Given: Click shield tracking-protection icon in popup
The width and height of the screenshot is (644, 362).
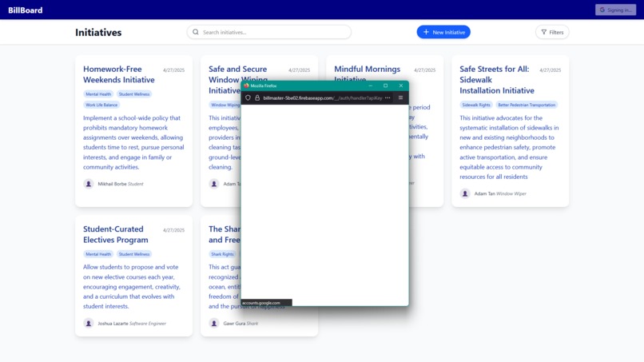Looking at the screenshot, I should tap(248, 97).
